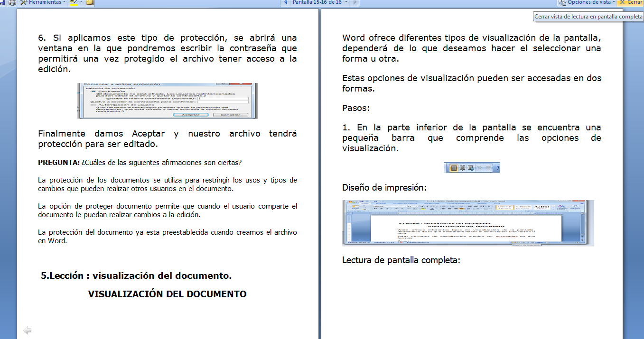Click the Print icon in the toolbar
Image resolution: width=644 pixels, height=339 pixels.
[12, 2]
